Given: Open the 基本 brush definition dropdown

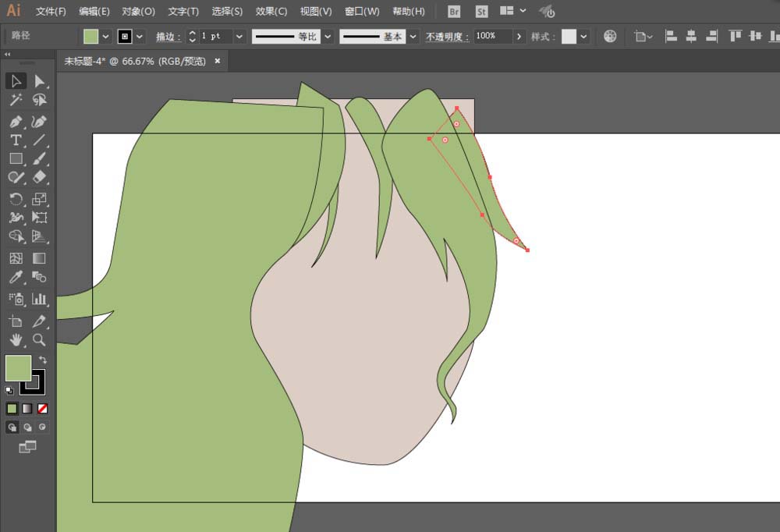Looking at the screenshot, I should pos(412,37).
